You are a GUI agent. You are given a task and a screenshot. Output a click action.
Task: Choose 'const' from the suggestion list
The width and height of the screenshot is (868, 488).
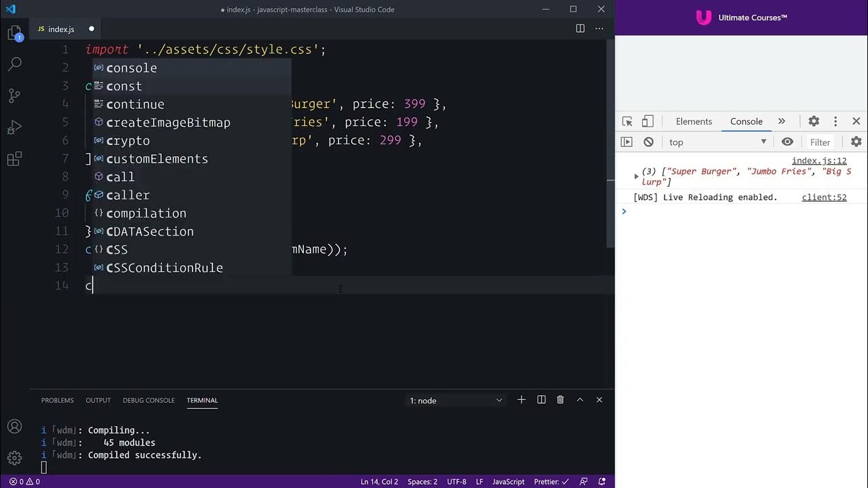[x=192, y=86]
